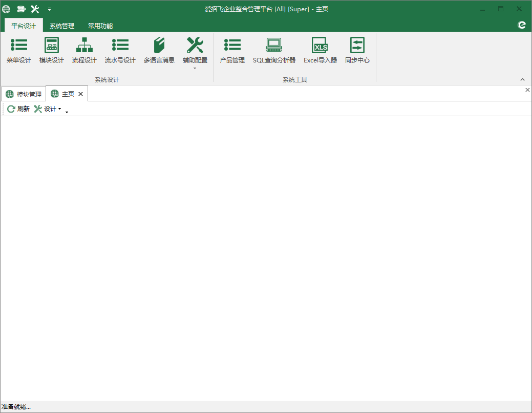The height and width of the screenshot is (413, 532).
Task: Switch to 常用功能 ribbon tab
Action: [100, 26]
